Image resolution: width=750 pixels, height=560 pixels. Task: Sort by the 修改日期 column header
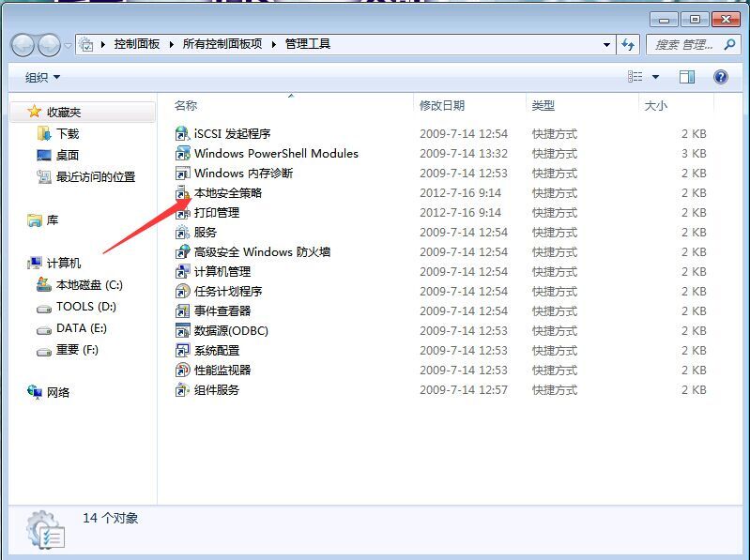(x=469, y=106)
